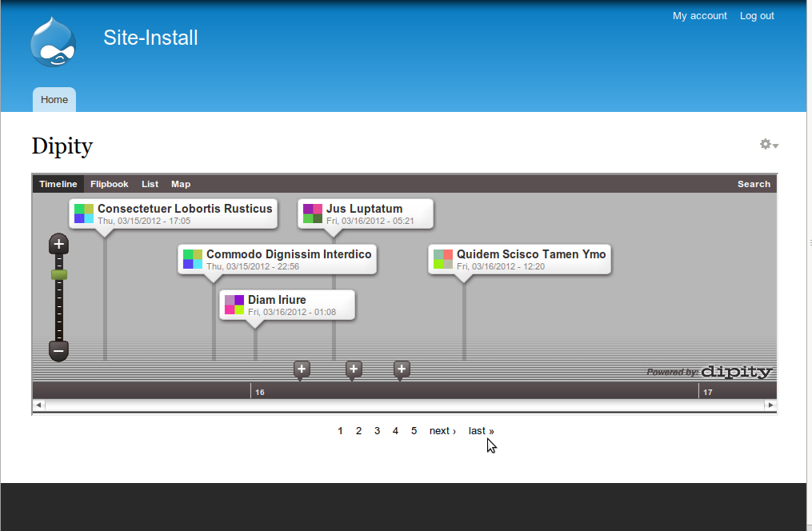Open Search in the timeline bar
This screenshot has width=812, height=531.
tap(754, 184)
